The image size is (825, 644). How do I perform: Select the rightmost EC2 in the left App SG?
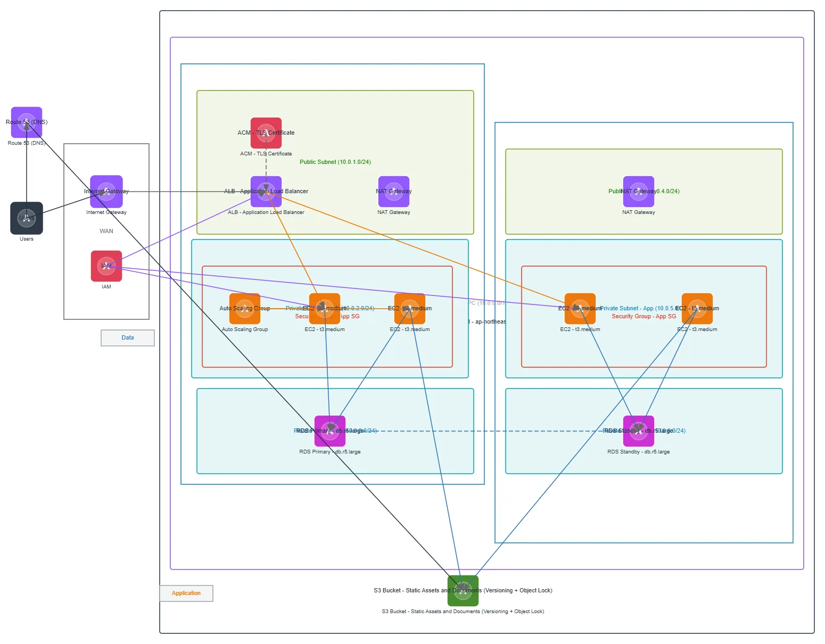click(410, 309)
